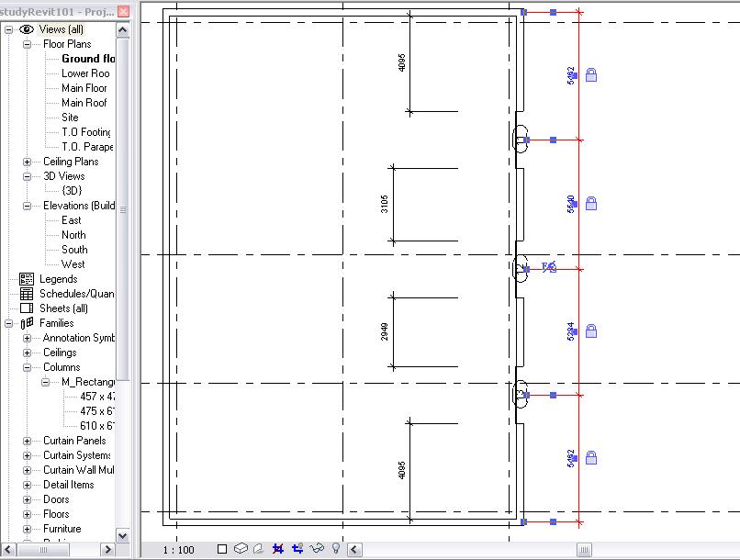Open the Detail Level square icon
The height and width of the screenshot is (560, 740).
point(222,549)
